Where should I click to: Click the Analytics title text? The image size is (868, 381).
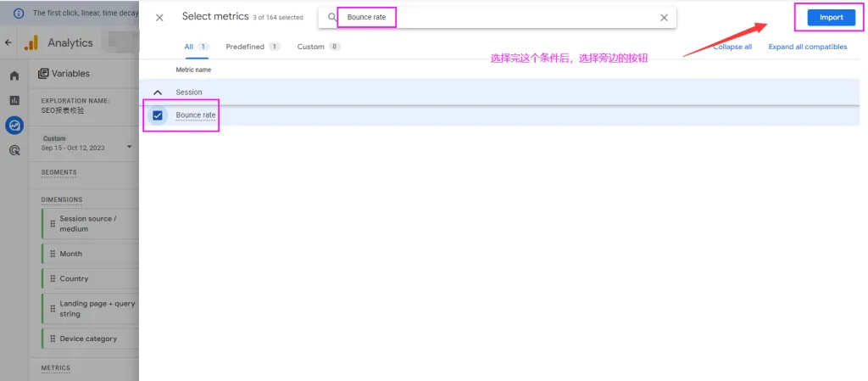(70, 42)
